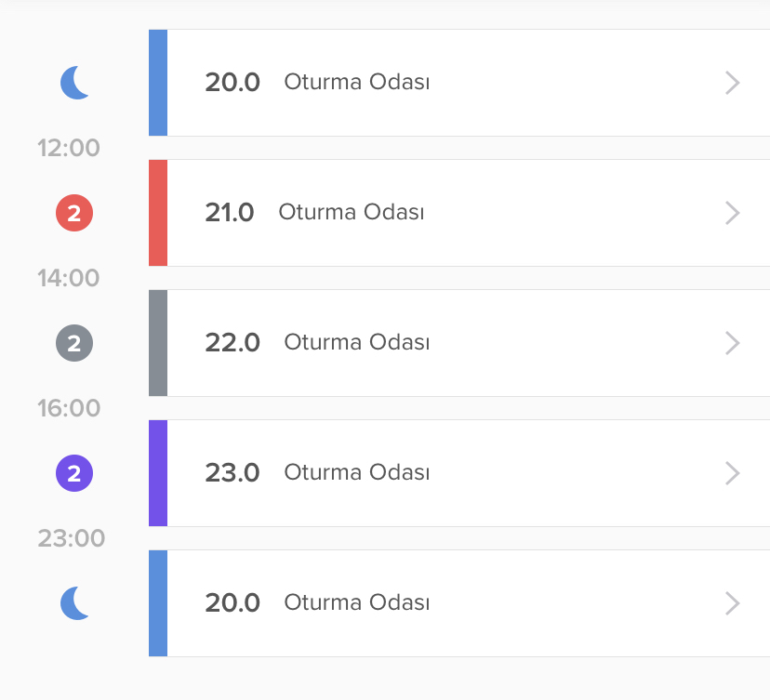Click the purple circle number 2 icon
Screen dimensions: 770x700
(x=74, y=473)
